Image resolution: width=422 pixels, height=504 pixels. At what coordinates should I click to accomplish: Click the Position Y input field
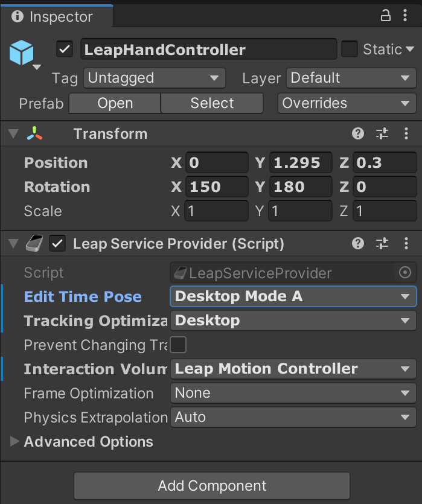click(301, 163)
